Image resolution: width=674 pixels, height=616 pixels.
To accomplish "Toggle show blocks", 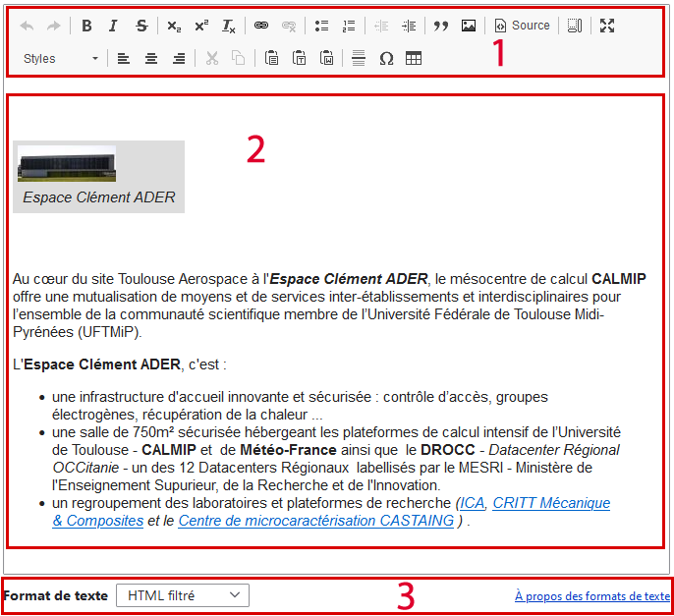I will 574,26.
